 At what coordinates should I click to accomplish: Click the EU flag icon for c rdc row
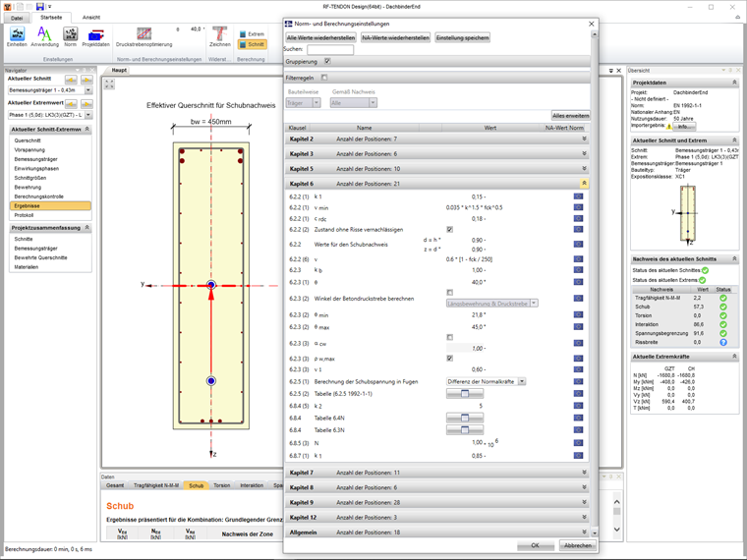click(x=578, y=218)
